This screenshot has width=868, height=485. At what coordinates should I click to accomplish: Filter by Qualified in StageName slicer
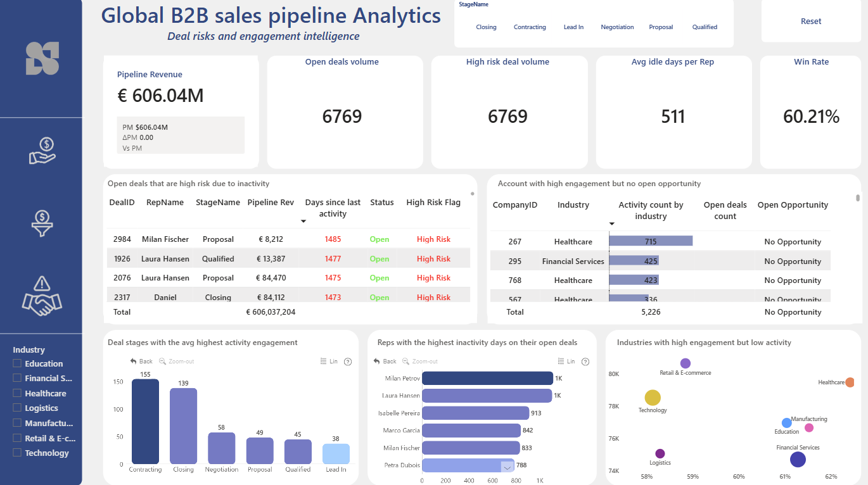pos(705,27)
